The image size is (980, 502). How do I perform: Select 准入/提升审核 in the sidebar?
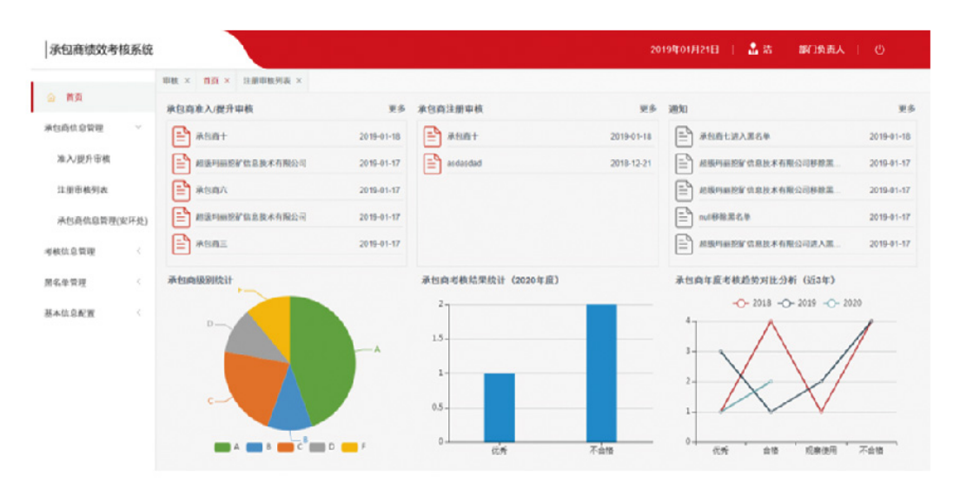(x=83, y=159)
